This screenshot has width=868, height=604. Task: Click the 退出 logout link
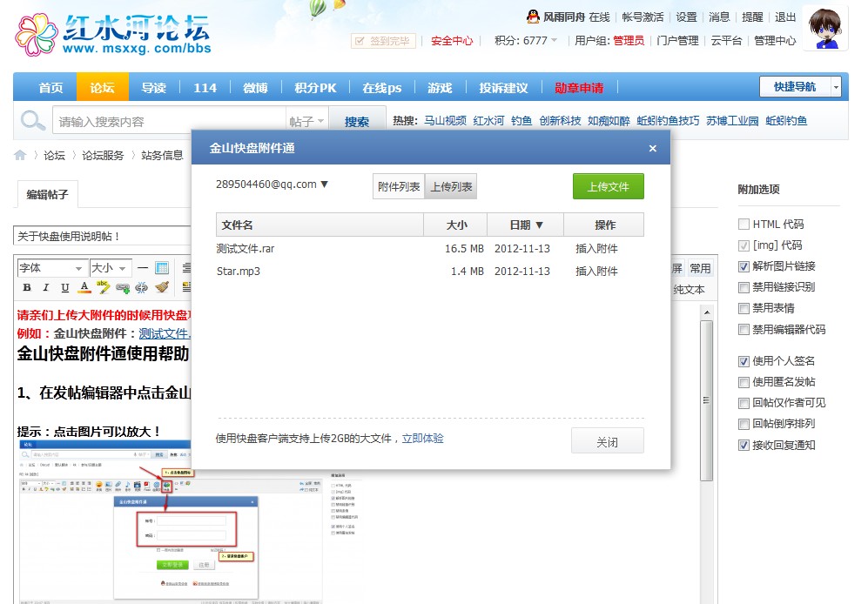click(785, 17)
